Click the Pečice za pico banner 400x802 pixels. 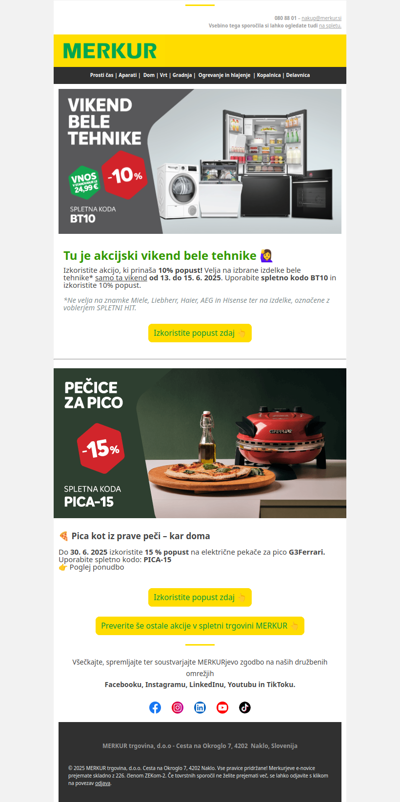[200, 443]
